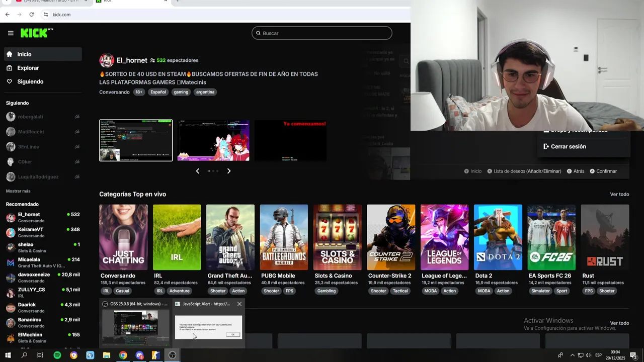
Task: Click the 18+ tag
Action: point(139,92)
